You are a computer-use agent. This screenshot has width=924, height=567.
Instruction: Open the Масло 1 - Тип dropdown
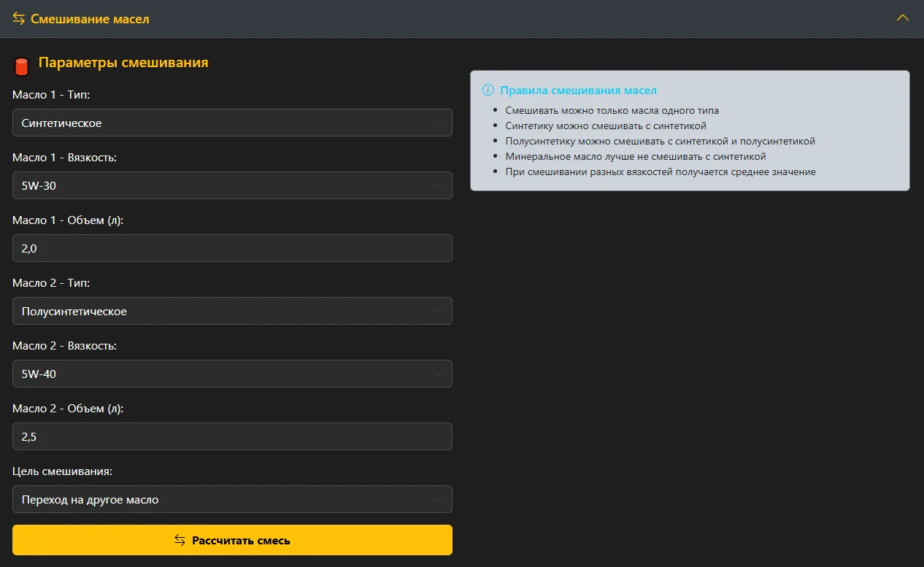point(232,123)
